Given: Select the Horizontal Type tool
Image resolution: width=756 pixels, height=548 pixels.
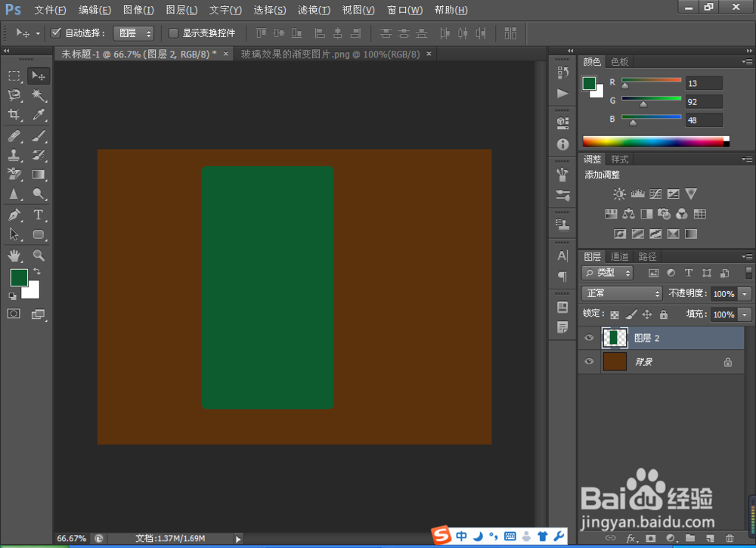Looking at the screenshot, I should (x=38, y=215).
